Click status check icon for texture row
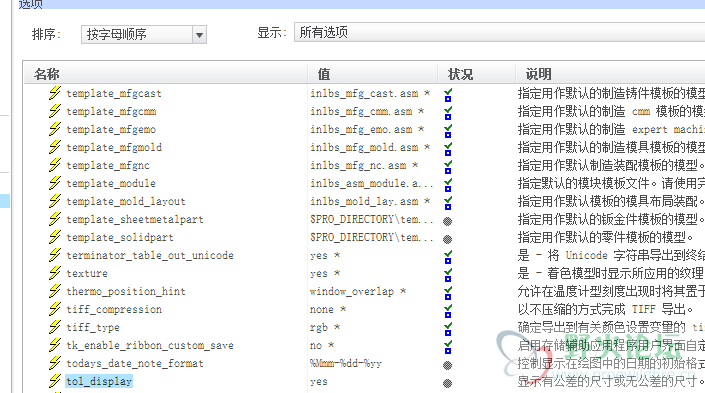 448,275
